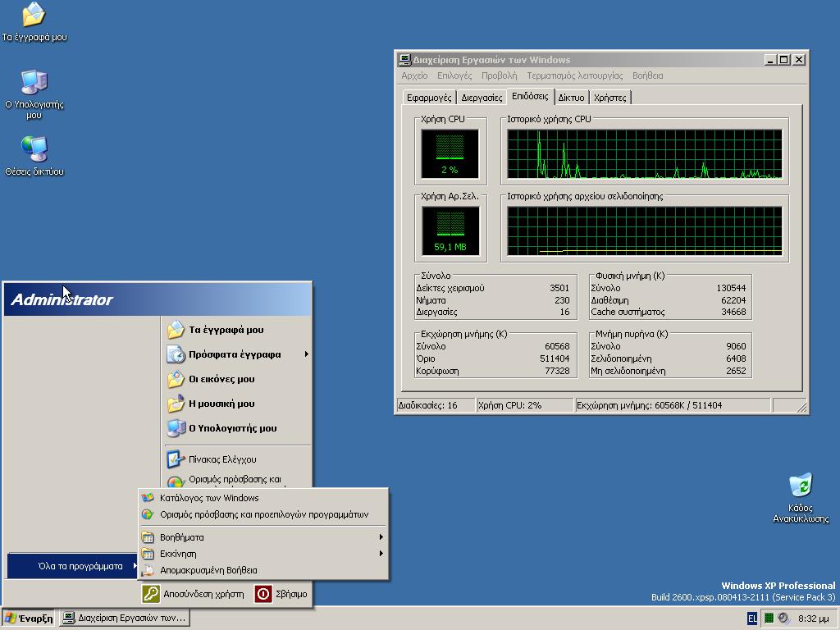Screen dimensions: 840x630
Task: Select the Θέσεις δικτύου desktop icon
Action: coord(34,156)
